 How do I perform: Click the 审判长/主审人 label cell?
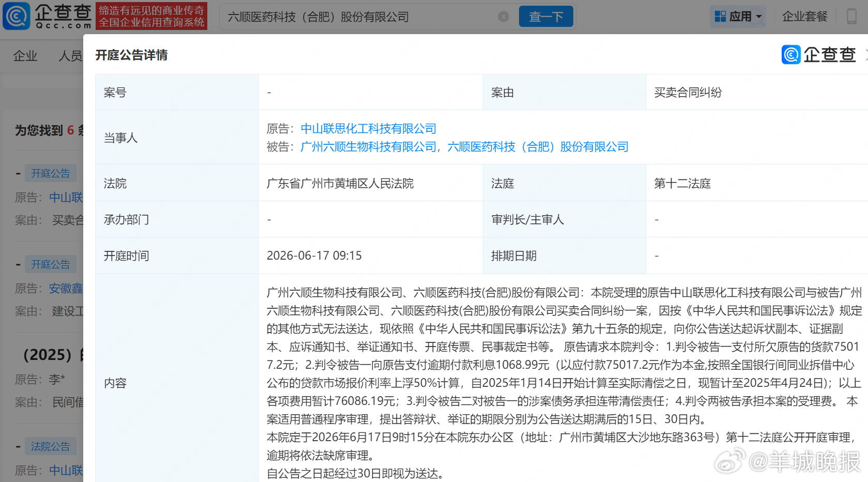(565, 219)
